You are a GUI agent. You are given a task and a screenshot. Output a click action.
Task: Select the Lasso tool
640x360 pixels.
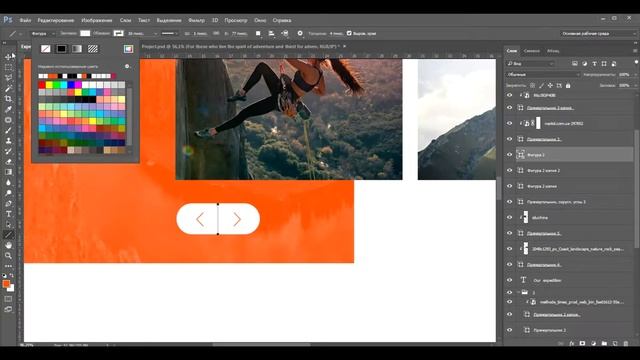[x=8, y=78]
